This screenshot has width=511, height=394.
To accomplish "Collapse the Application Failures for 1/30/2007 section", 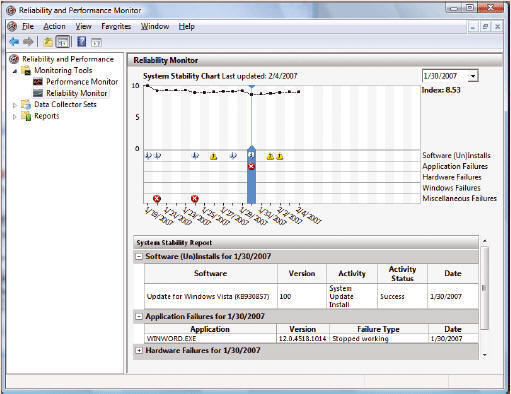I will coord(139,316).
